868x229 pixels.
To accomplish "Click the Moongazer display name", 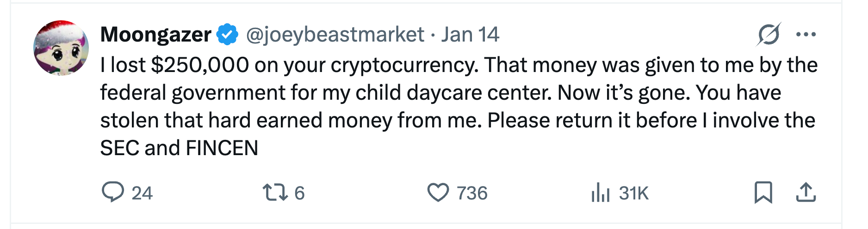I will click(155, 34).
